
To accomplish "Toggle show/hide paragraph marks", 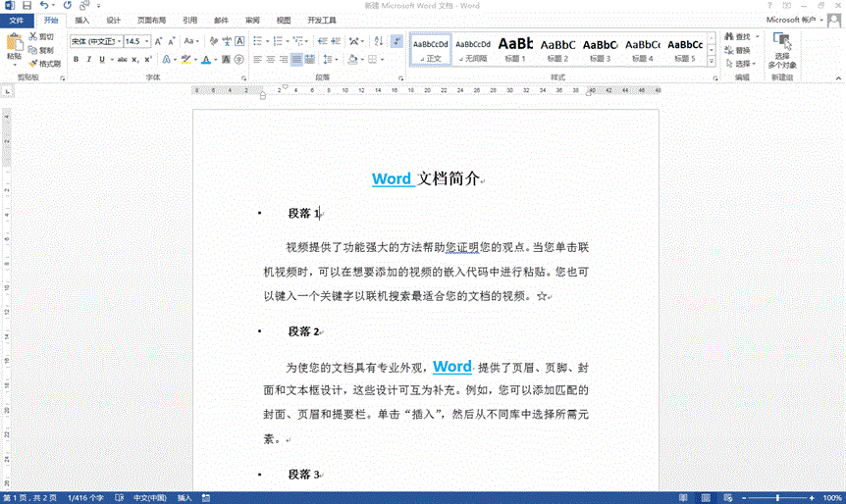I will pos(396,41).
